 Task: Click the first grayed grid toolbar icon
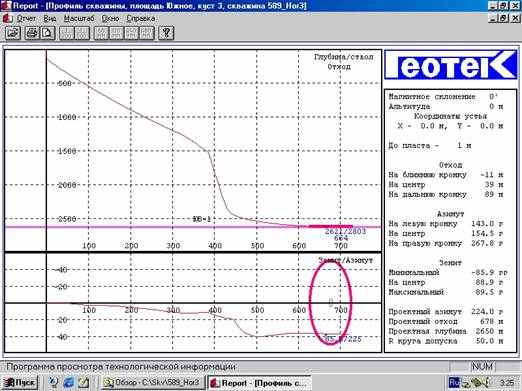[x=67, y=33]
